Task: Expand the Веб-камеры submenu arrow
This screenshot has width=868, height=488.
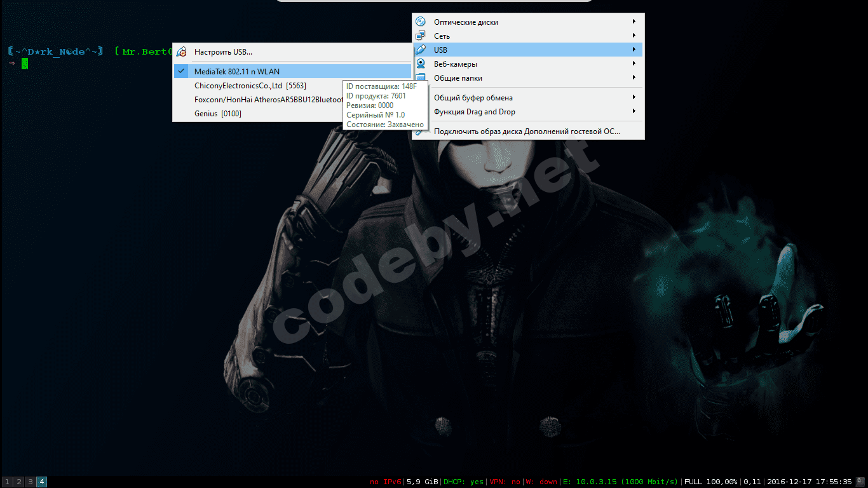Action: (634, 64)
